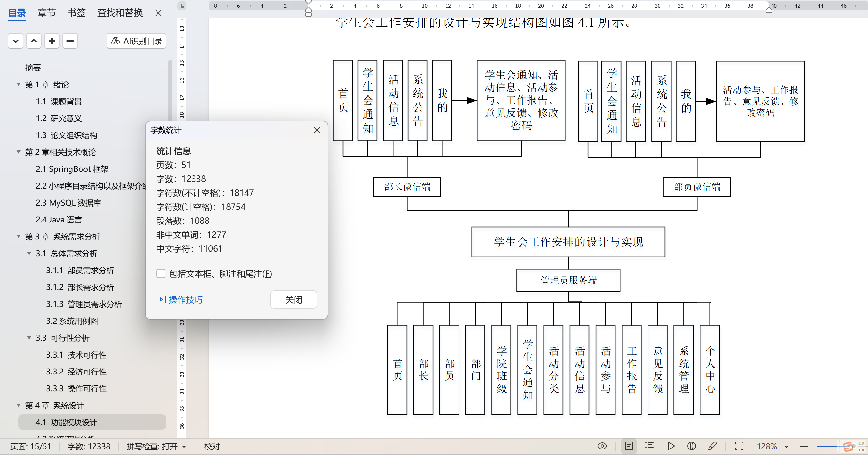The image size is (868, 455).
Task: Collapse 第 1 章 绪论 tree node
Action: [x=19, y=84]
